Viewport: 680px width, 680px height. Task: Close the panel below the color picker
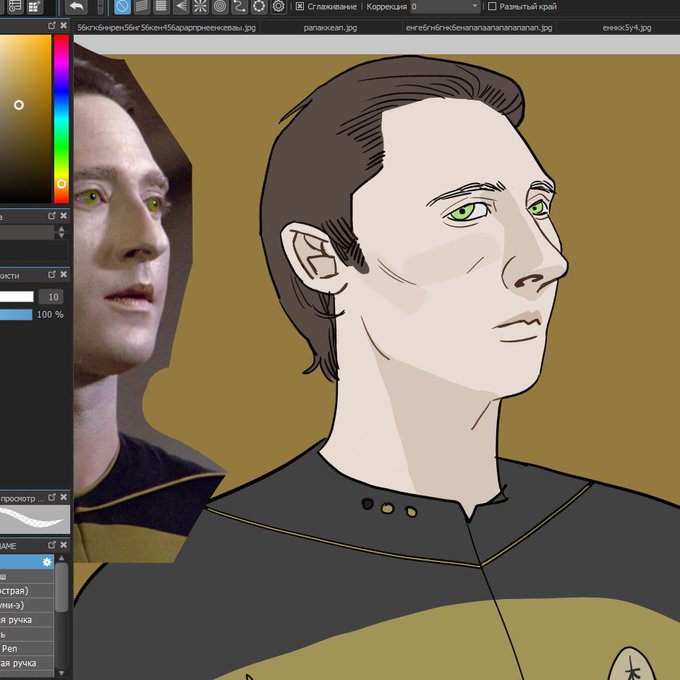coord(64,216)
